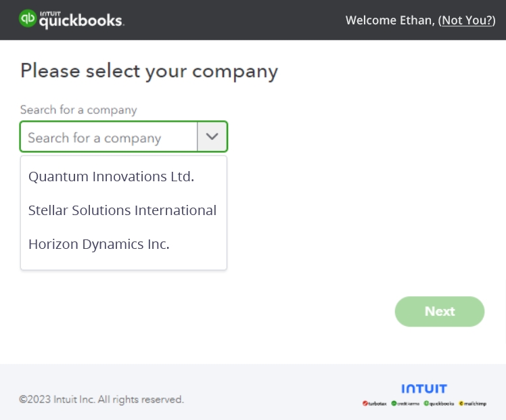Click the green Credit Karma icon
This screenshot has width=506, height=420.
point(394,403)
